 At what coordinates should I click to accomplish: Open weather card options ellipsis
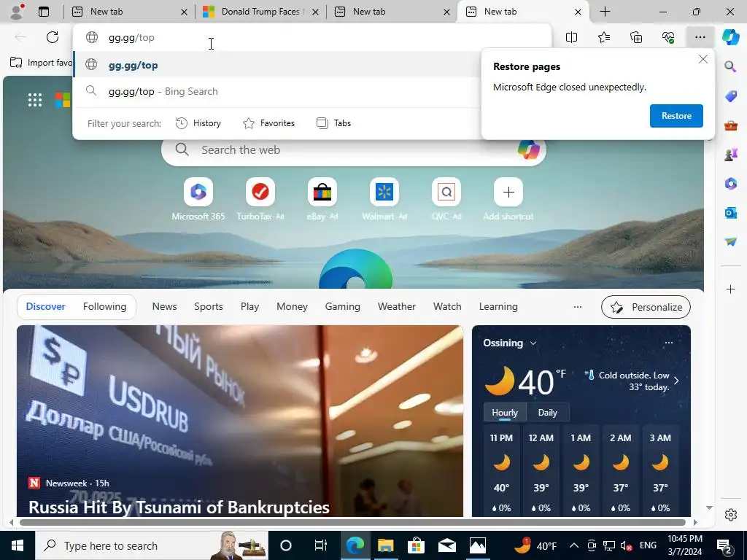pyautogui.click(x=668, y=343)
